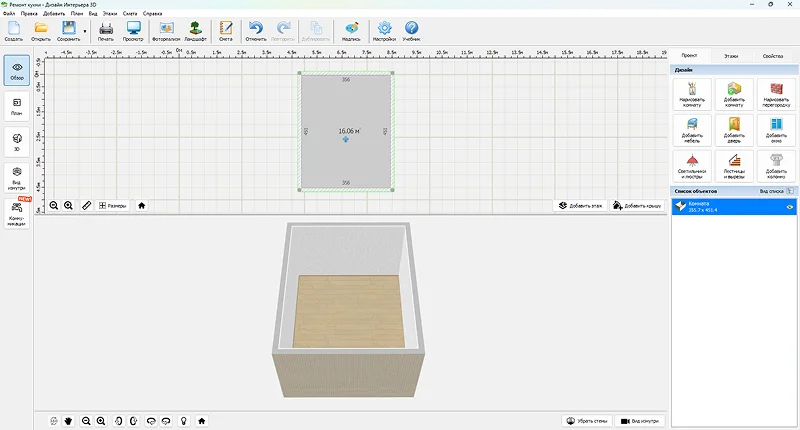
Task: Zoom in on the 2D plan toolbar
Action: click(68, 206)
